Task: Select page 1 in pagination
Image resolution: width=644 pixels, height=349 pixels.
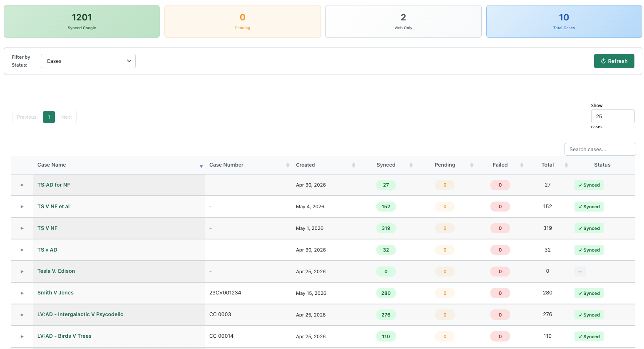Action: [49, 117]
